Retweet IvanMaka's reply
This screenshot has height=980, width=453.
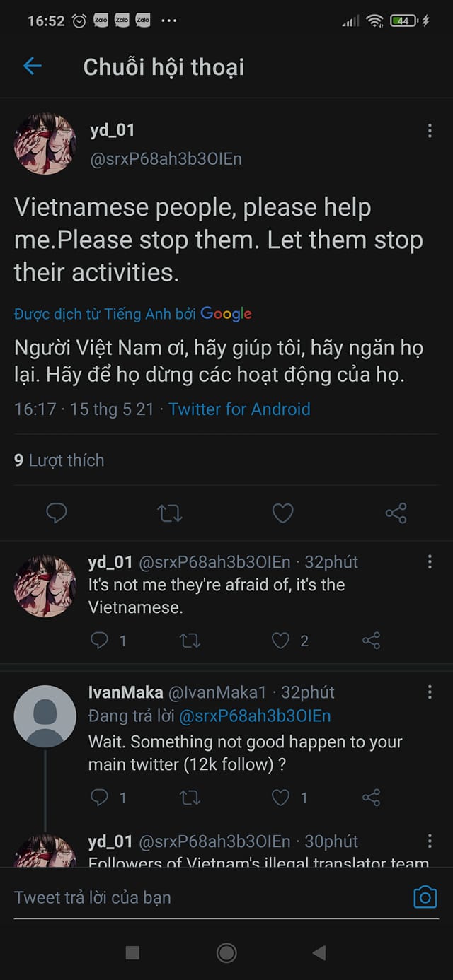click(x=190, y=798)
